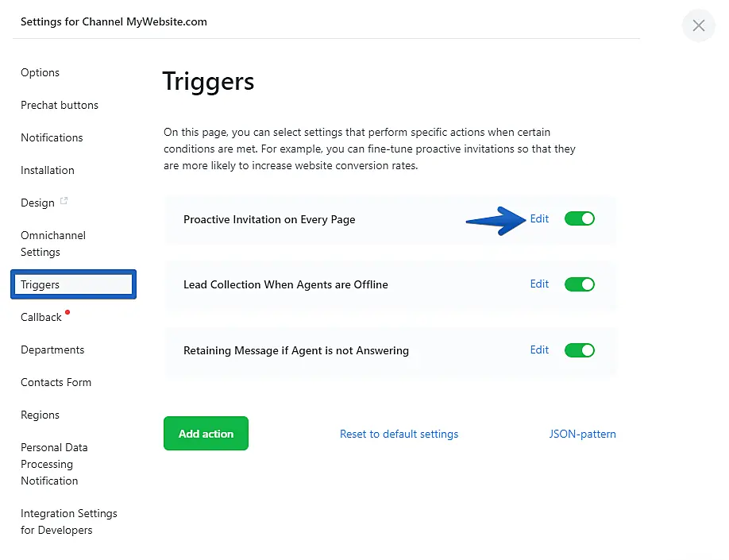
Task: Disable Lead Collection When Agents are Offline
Action: [580, 284]
